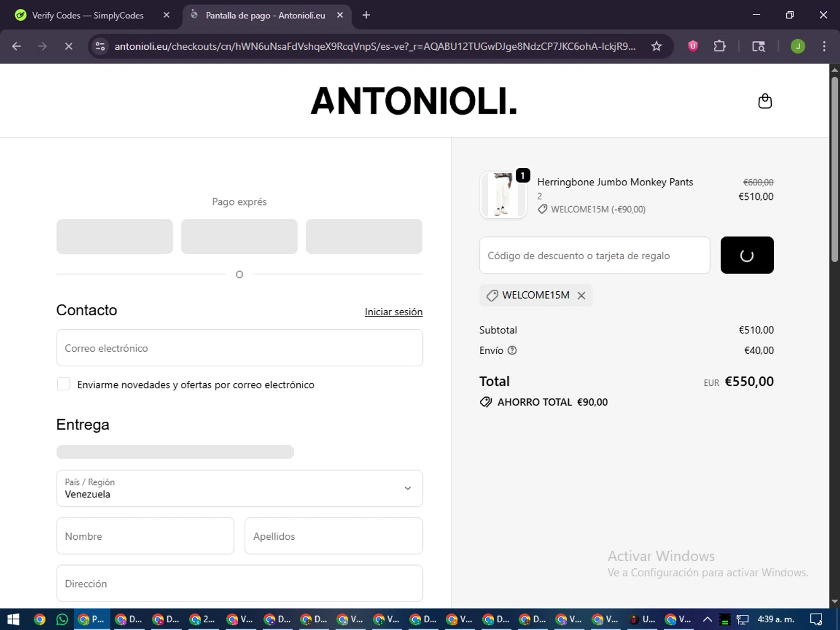Open the search tabs side panel icon
Viewport: 840px width, 630px height.
758,46
